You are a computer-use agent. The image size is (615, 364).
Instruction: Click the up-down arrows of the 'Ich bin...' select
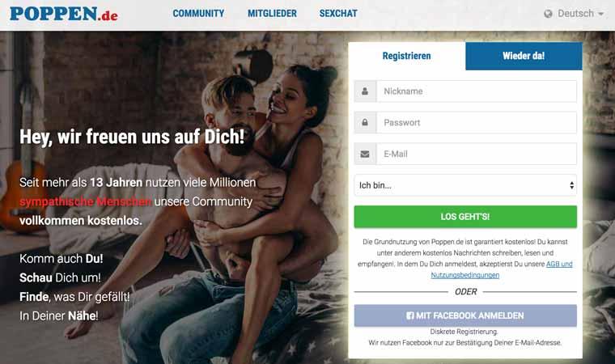point(572,185)
